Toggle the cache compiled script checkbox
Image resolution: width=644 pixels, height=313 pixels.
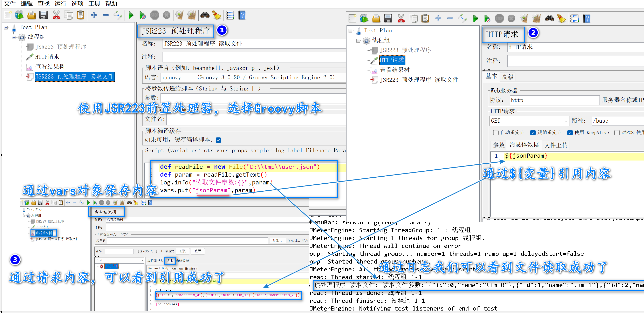(x=219, y=140)
